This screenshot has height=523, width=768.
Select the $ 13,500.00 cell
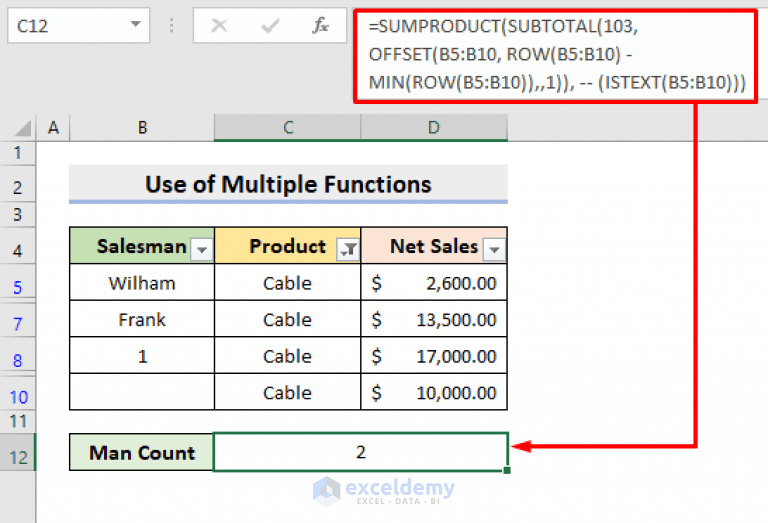click(434, 319)
